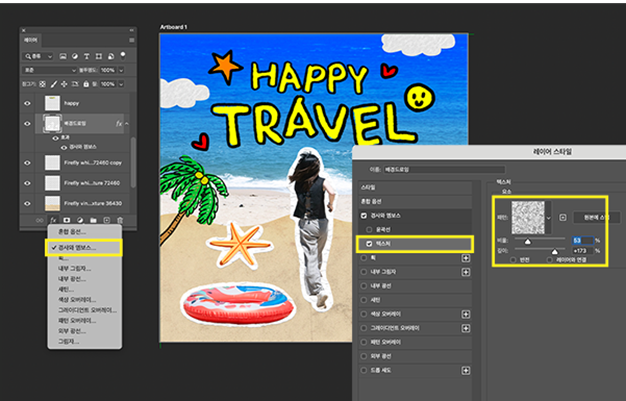This screenshot has height=401, width=626.
Task: Uncheck 경사와 엠보스 checkbox in dialog
Action: 364,216
